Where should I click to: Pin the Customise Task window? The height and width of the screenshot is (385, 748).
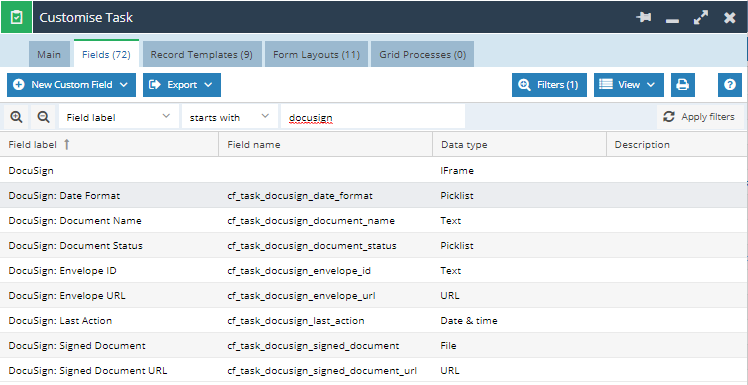click(x=644, y=18)
